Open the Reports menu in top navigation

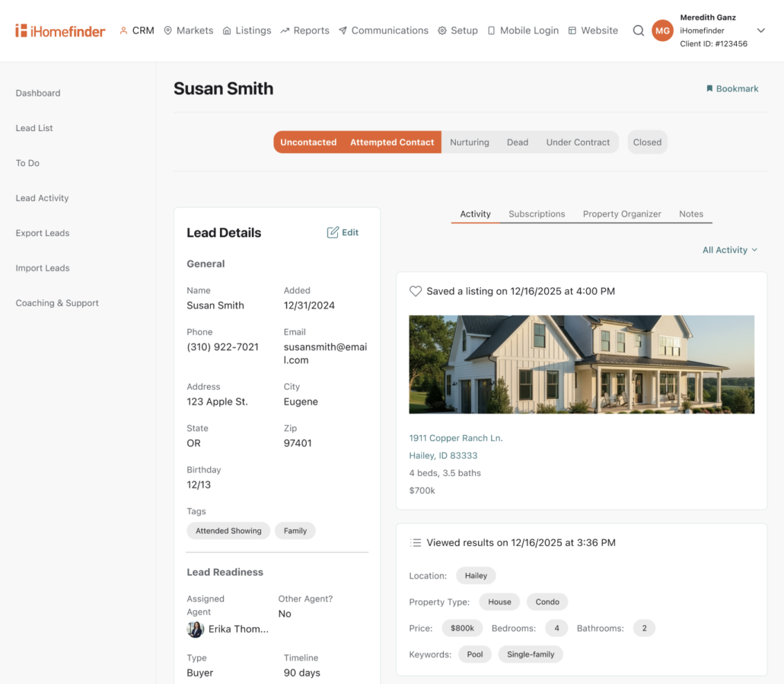click(304, 30)
